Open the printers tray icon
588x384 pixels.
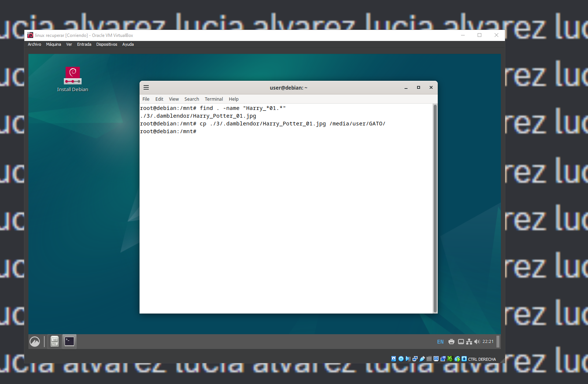[451, 342]
